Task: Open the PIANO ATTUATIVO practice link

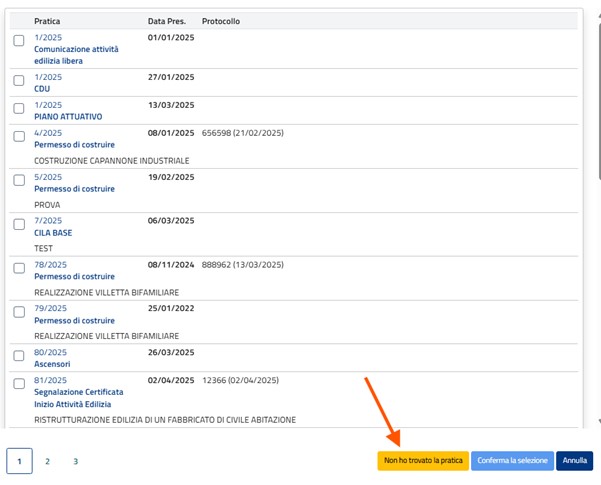Action: pyautogui.click(x=67, y=116)
